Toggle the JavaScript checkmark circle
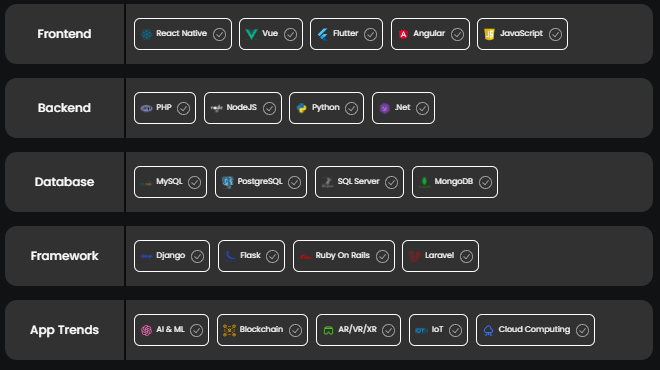Image resolution: width=660 pixels, height=370 pixels. pos(555,35)
